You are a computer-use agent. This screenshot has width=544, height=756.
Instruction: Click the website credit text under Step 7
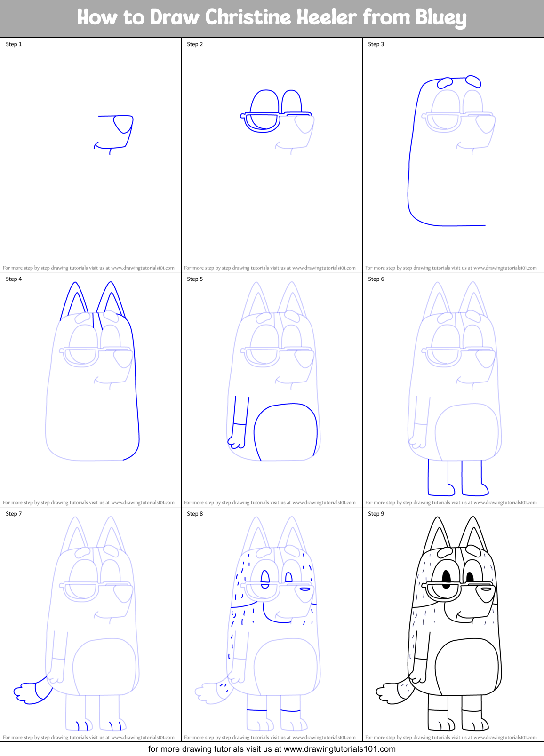coord(88,737)
